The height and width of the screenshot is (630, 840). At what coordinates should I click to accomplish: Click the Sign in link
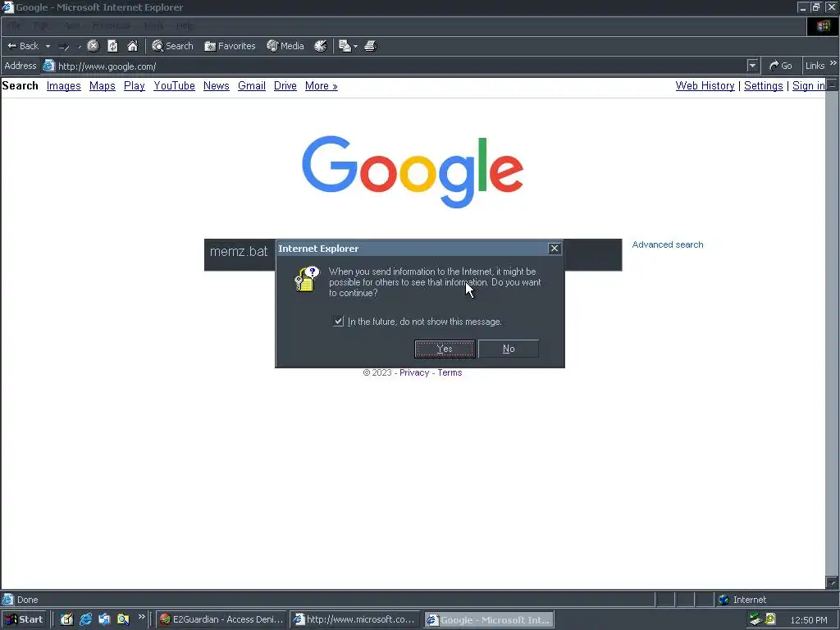pyautogui.click(x=809, y=85)
